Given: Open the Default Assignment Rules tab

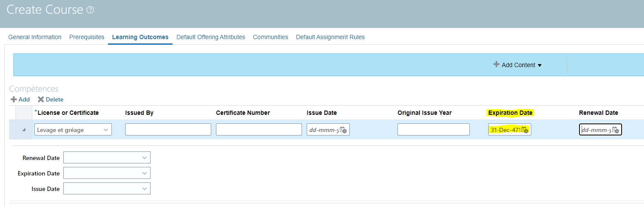Looking at the screenshot, I should coord(330,37).
